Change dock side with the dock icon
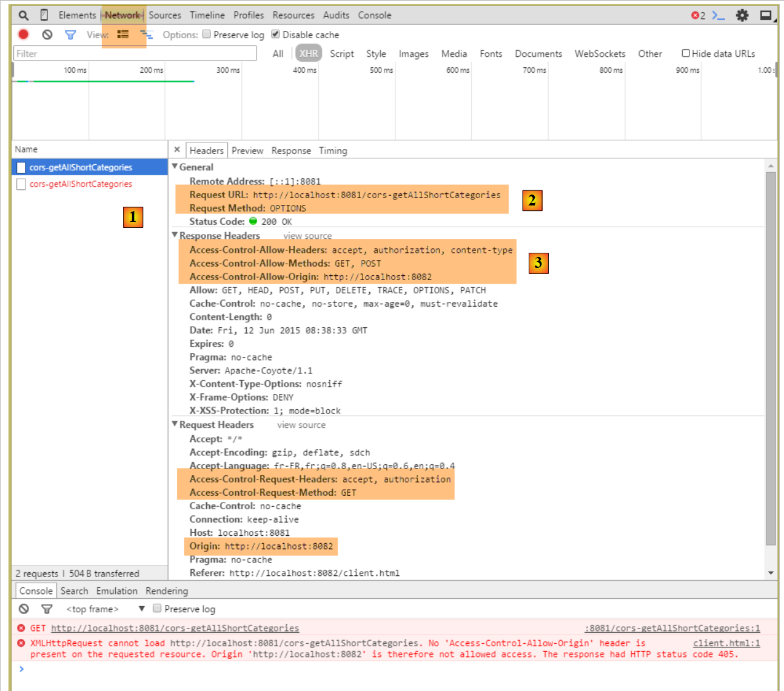Screen dimensions: 784x691 (766, 15)
